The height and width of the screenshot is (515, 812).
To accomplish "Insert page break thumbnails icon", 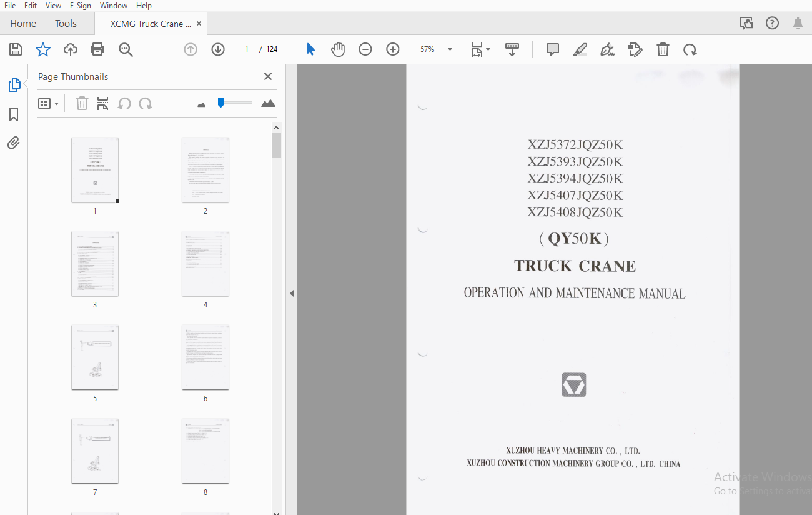I will coord(103,103).
